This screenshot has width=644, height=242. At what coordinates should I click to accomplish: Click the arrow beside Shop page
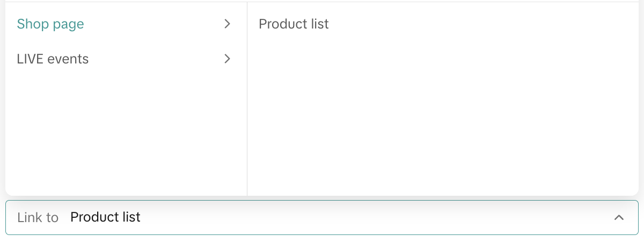pos(228,24)
